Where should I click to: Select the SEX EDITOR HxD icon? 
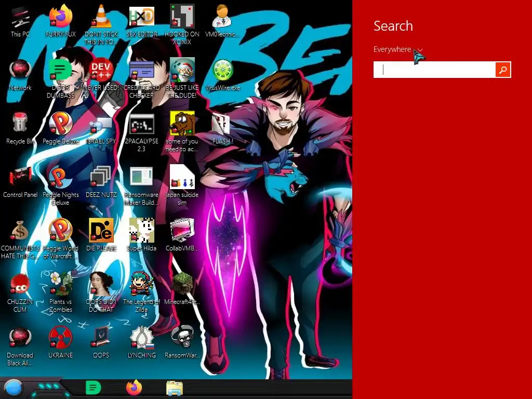pos(141,16)
